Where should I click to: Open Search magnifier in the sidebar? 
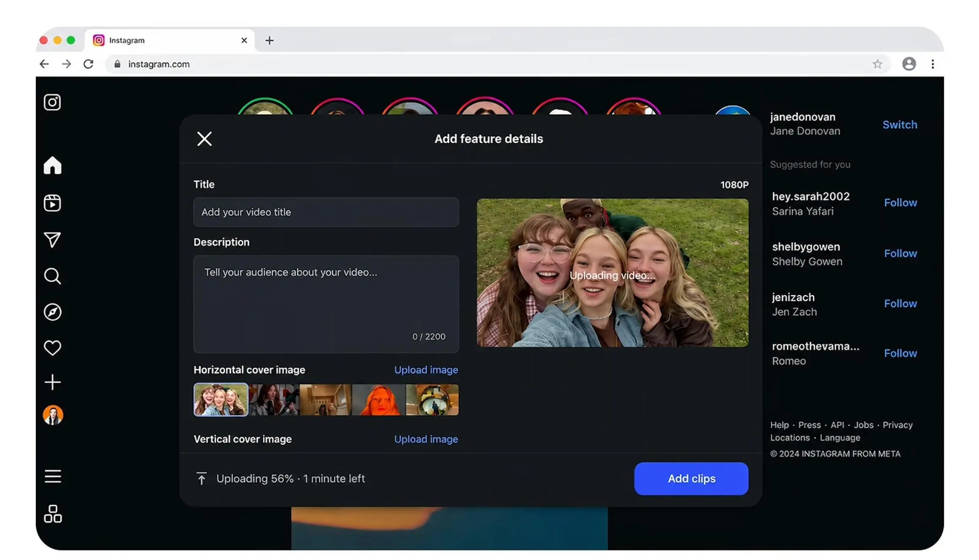pyautogui.click(x=52, y=276)
